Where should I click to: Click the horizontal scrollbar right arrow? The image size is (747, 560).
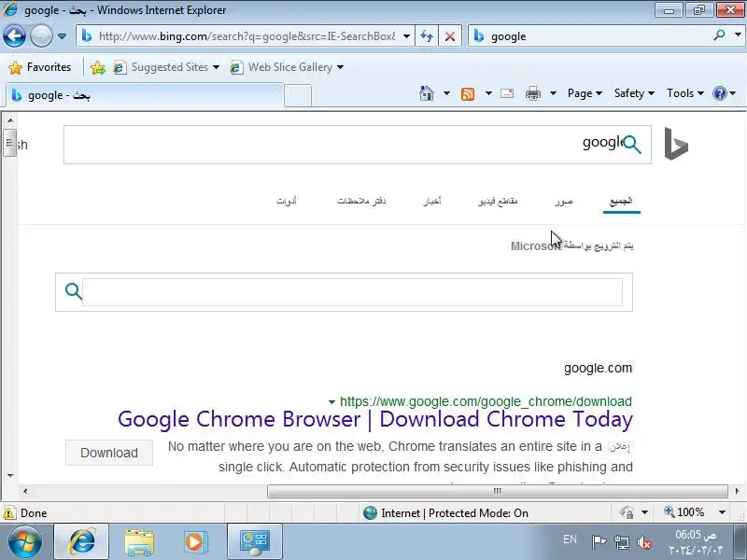737,491
